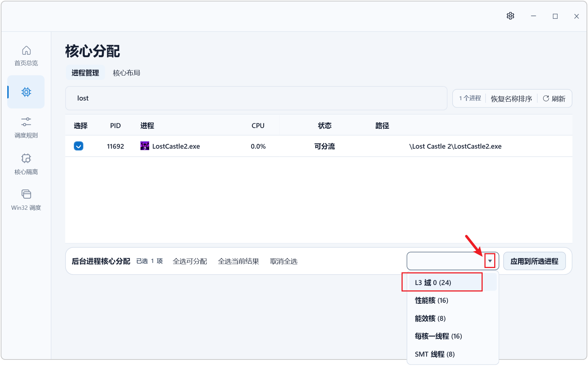This screenshot has width=588, height=366.
Task: Select the core allocation chip icon in the sidebar
Action: click(x=26, y=92)
